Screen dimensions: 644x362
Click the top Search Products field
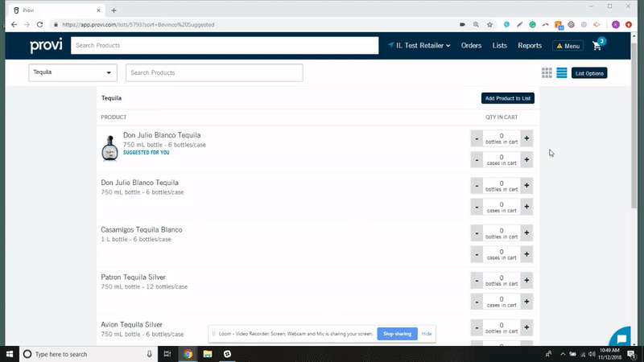tap(225, 46)
